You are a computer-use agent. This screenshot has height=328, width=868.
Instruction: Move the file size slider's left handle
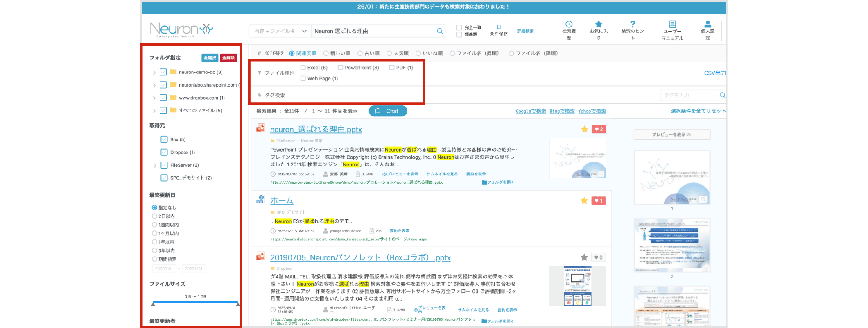(x=153, y=304)
